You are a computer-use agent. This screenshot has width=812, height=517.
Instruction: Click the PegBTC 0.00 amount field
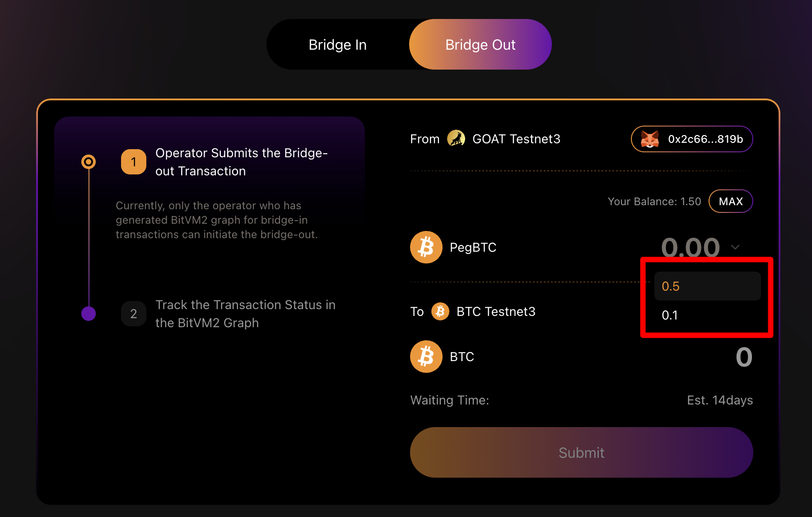(691, 247)
